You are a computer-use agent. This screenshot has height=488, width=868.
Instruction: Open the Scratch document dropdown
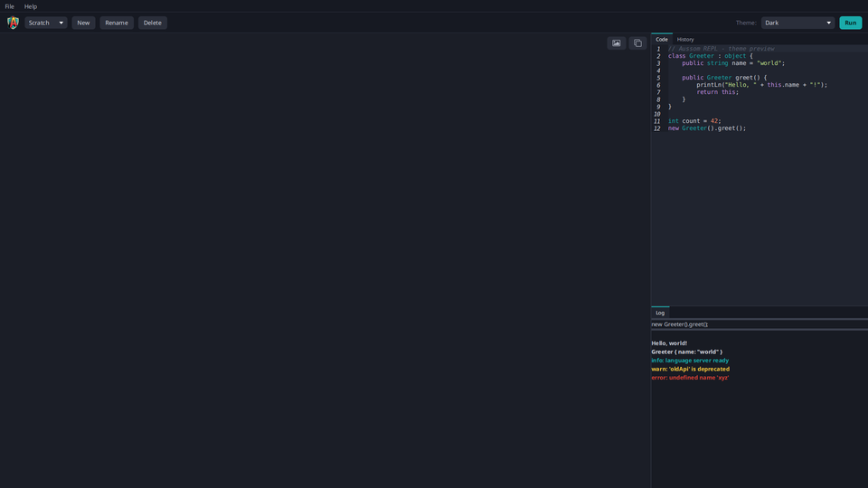point(46,23)
